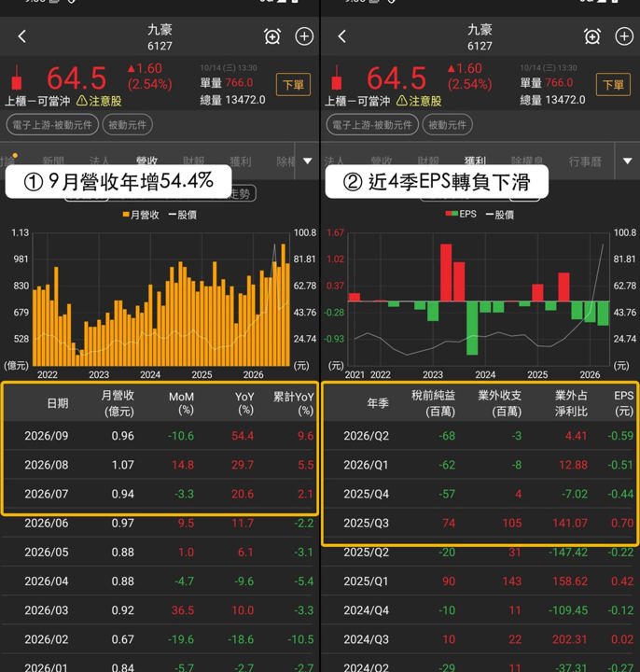Tap 下單 order button in left panel
640x672 pixels.
coord(294,84)
